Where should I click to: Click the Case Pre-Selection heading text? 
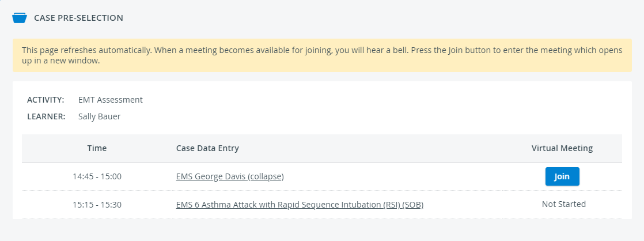(x=78, y=18)
